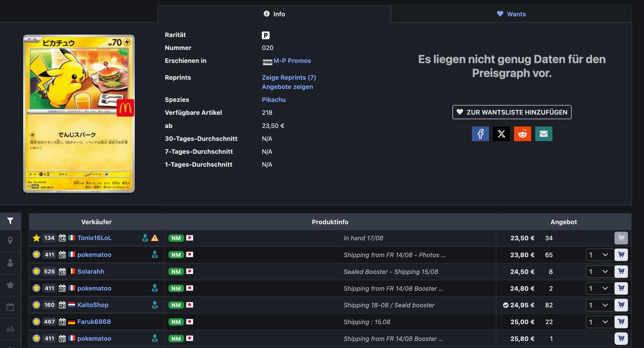Open seller profile Faruk6868
This screenshot has height=348, width=644.
click(94, 322)
